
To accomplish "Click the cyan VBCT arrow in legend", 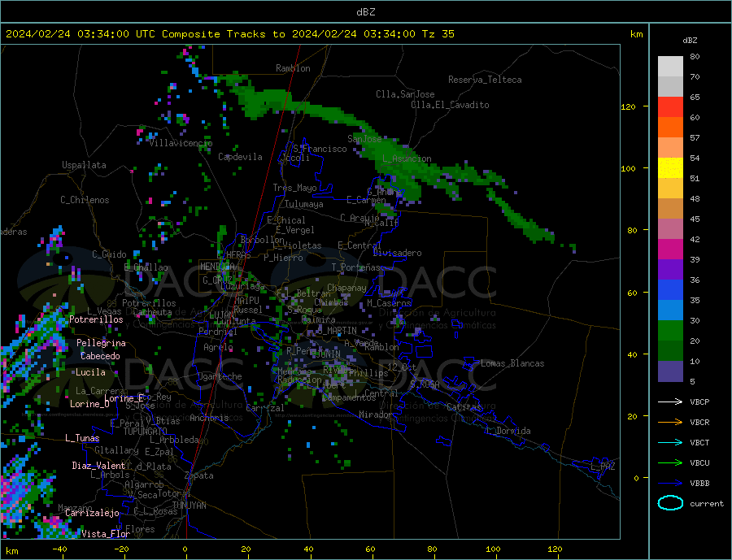I will coord(670,442).
